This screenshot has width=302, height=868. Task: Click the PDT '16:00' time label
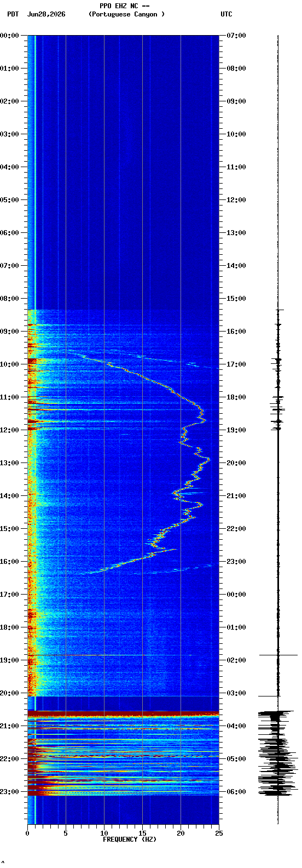click(x=9, y=562)
